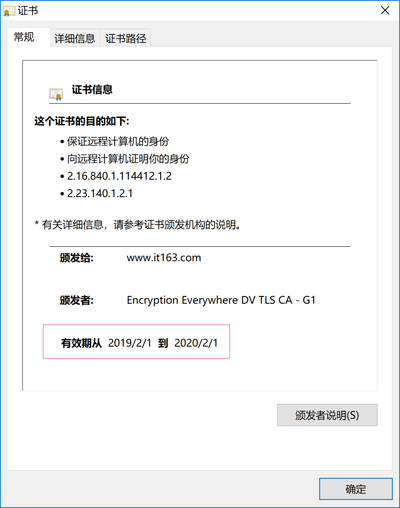Click the issuer Encryption Everywhere DV TLS CA - G1

click(x=221, y=300)
